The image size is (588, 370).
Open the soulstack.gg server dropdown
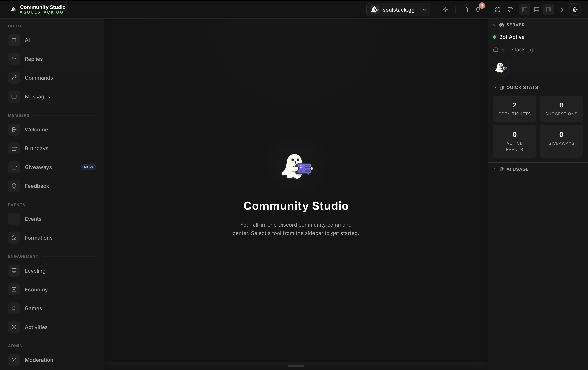point(398,10)
